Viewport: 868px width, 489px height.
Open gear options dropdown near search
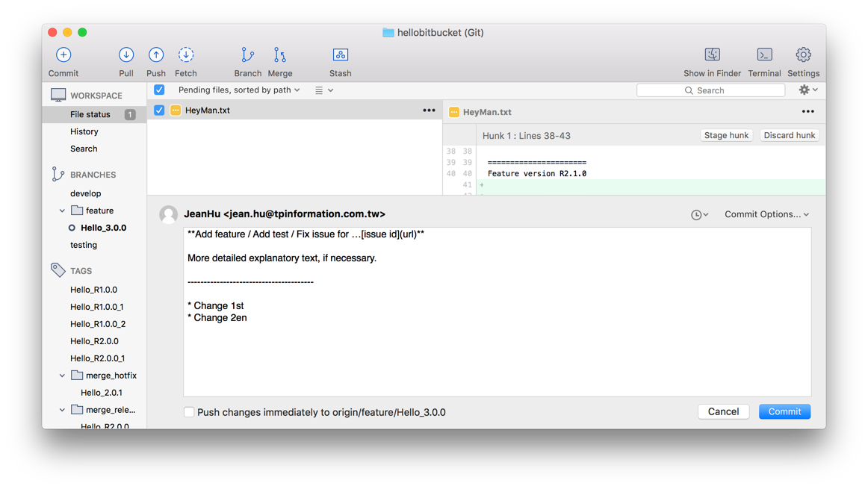click(x=808, y=90)
